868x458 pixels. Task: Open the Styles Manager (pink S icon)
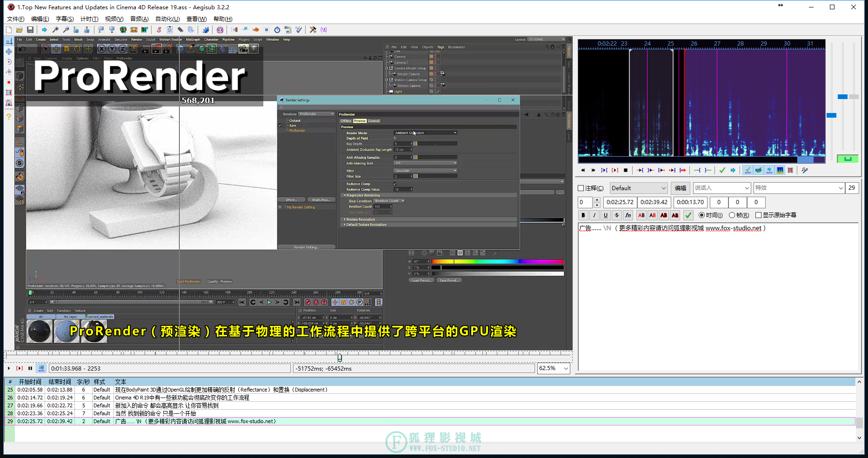click(x=159, y=30)
